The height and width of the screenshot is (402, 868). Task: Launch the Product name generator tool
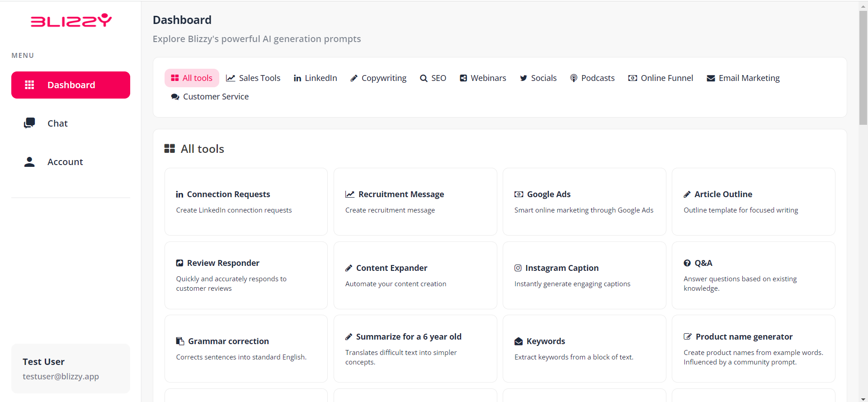753,349
